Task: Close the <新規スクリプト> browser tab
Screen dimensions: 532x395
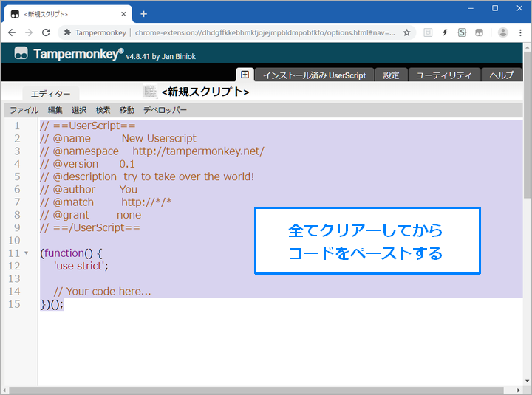Action: coord(123,14)
